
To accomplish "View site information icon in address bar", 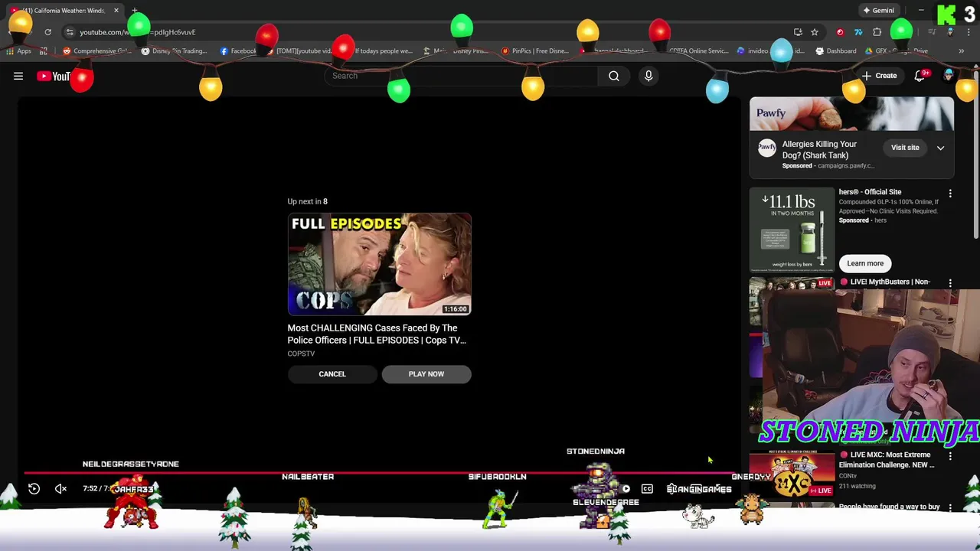I will click(x=70, y=32).
